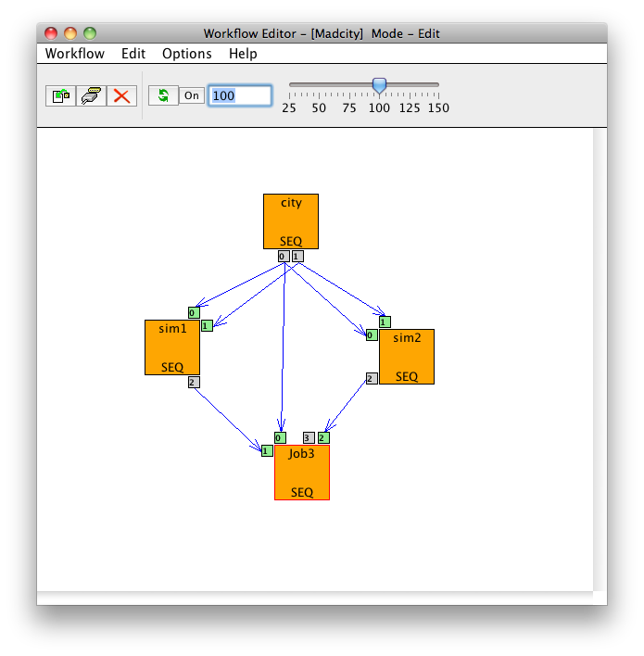Click output port 0 under city node
The height and width of the screenshot is (656, 644).
[x=283, y=256]
